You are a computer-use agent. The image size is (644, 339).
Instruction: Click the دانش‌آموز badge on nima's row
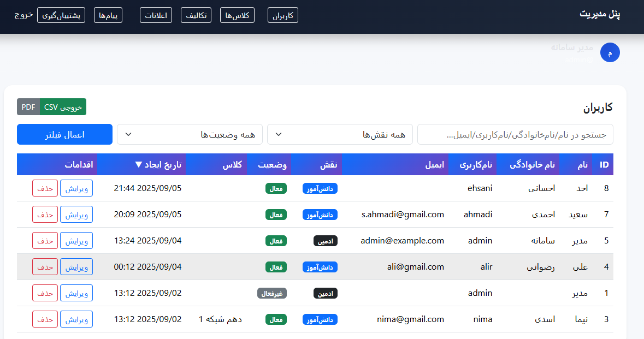[320, 319]
